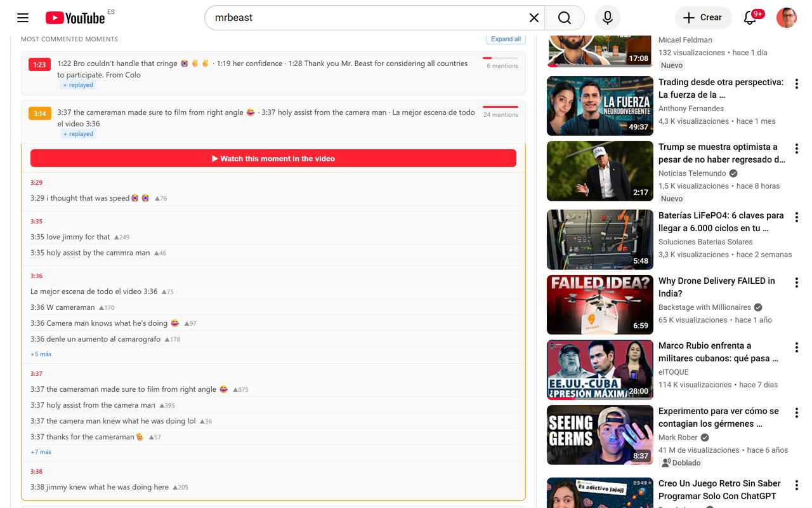Visit channel Micael Feldman
This screenshot has width=812, height=508.
[x=685, y=40]
